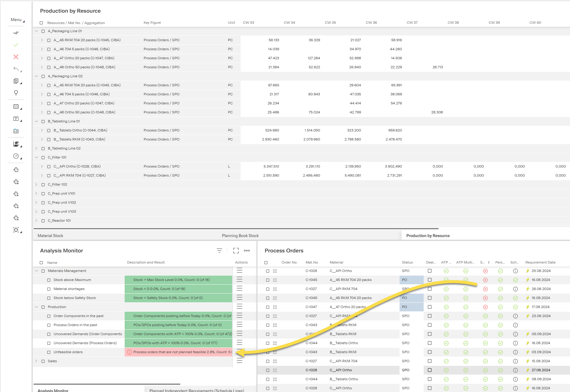Open the Analysis Monitor filter icon
This screenshot has height=392, width=570.
(x=220, y=251)
